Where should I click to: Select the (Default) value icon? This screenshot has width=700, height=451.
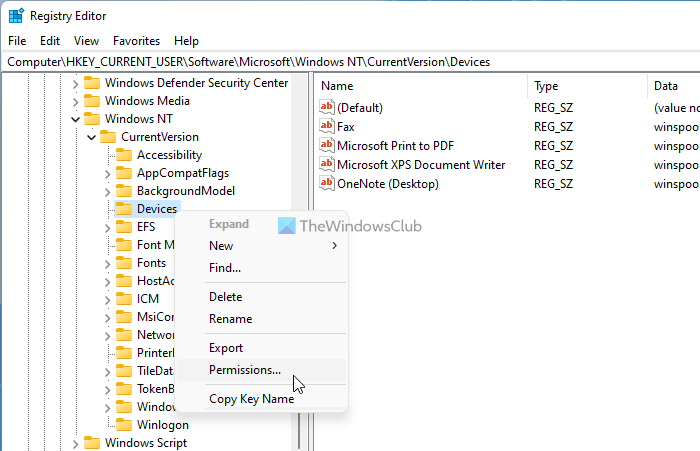327,108
